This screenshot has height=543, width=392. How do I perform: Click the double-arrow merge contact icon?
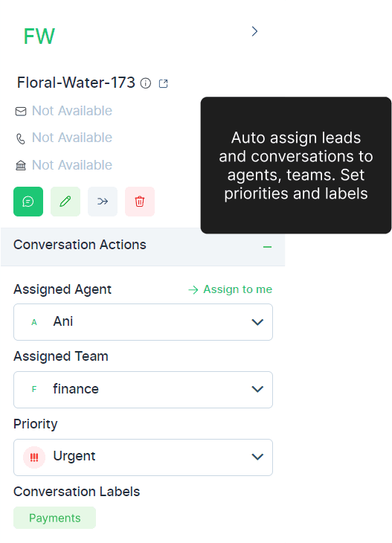pos(103,202)
